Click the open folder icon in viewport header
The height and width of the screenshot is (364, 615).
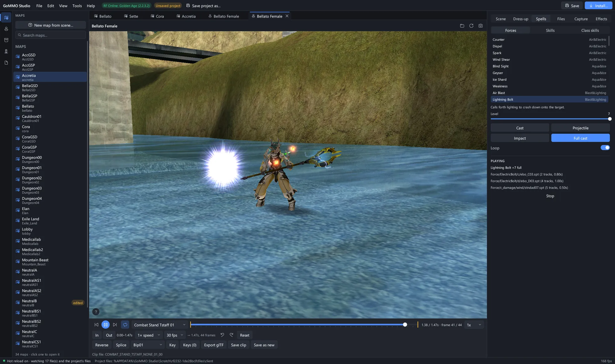(x=462, y=26)
